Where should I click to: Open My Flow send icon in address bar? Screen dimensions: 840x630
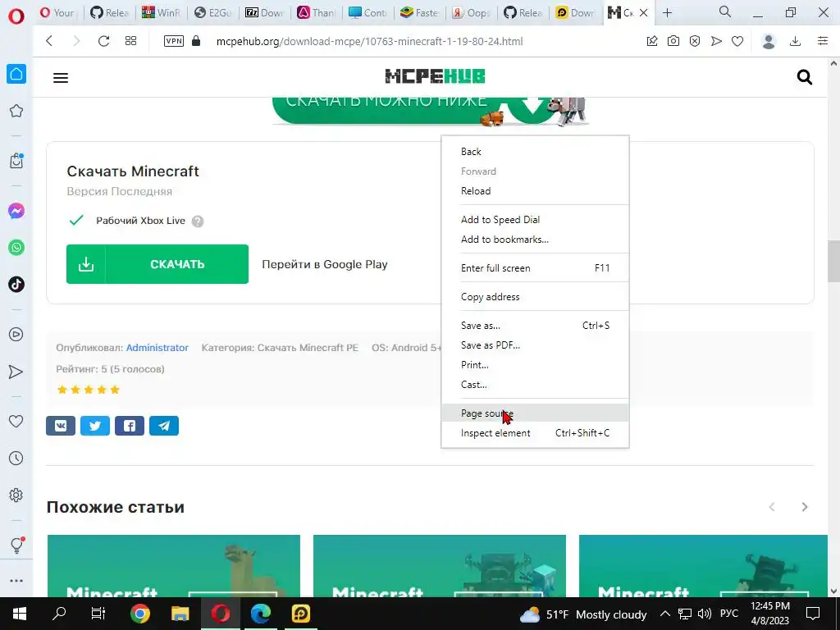[716, 41]
